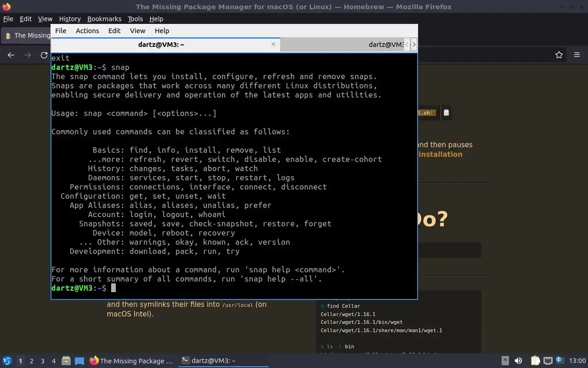Screen dimensions: 588x368
Task: Switch to virtual desktop 1
Action: (20, 361)
